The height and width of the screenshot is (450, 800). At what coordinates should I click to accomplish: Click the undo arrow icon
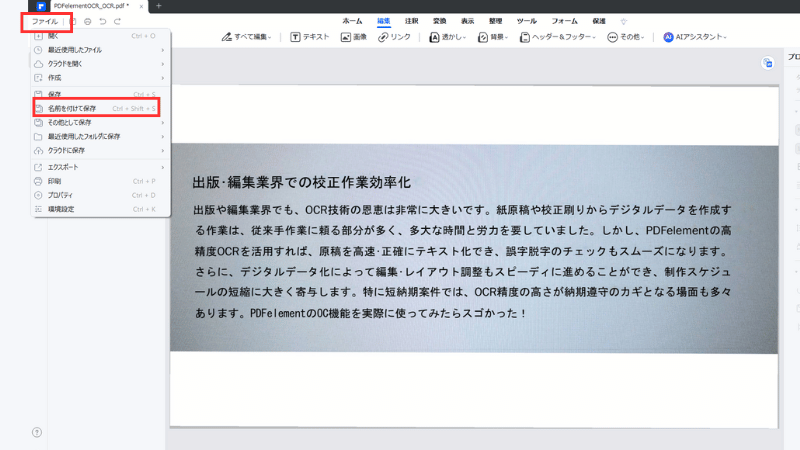pos(103,21)
